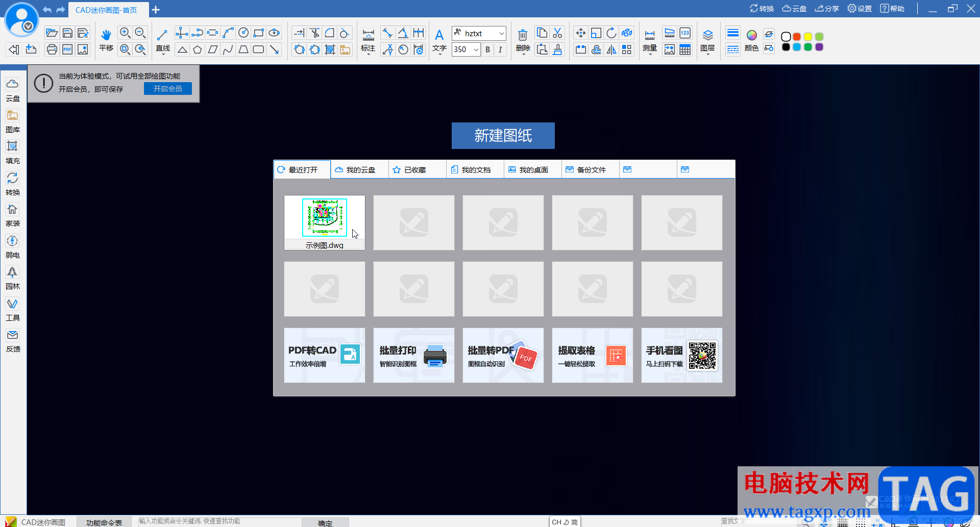Click the mirror tool icon
Screen dimensions: 980x527
(x=611, y=49)
